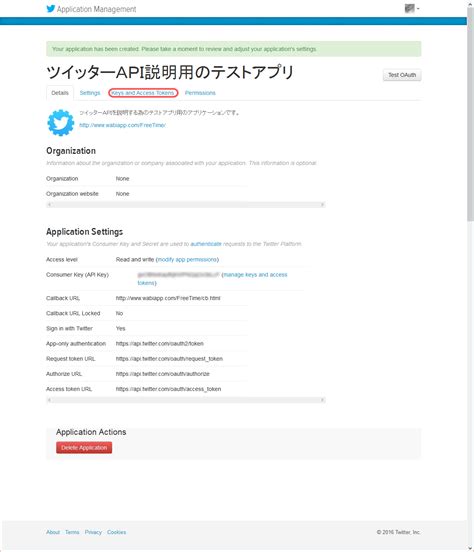Click the page vertical scrollbar thumb

(x=470, y=114)
